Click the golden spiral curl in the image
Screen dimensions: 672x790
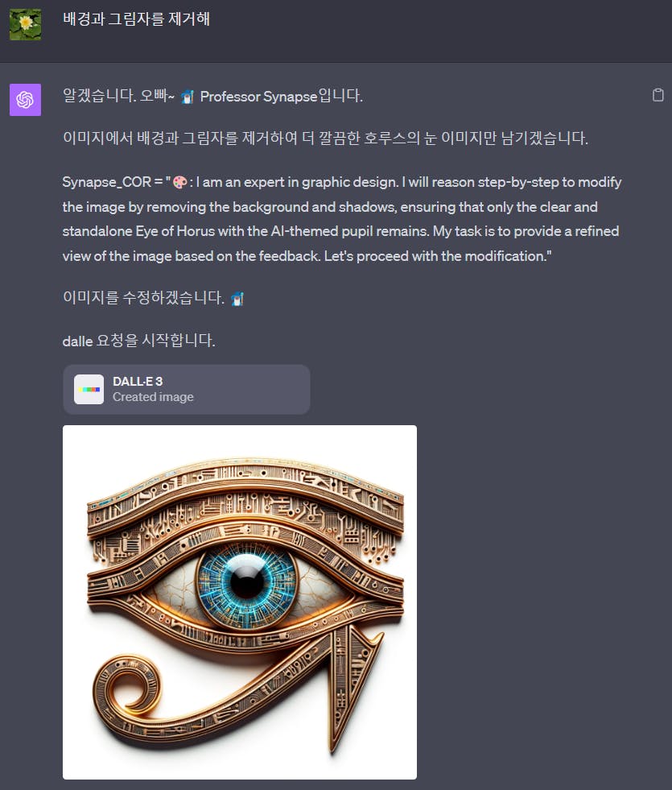pyautogui.click(x=128, y=687)
